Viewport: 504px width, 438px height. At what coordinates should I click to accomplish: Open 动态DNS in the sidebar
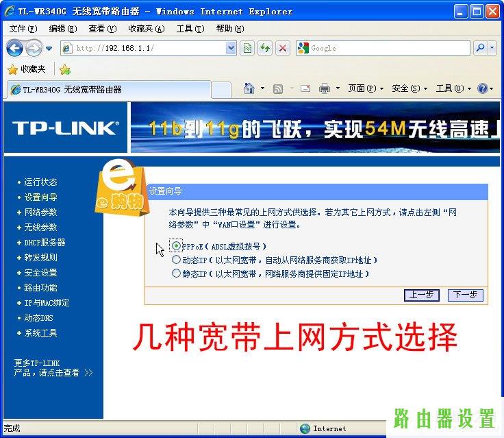(x=38, y=318)
